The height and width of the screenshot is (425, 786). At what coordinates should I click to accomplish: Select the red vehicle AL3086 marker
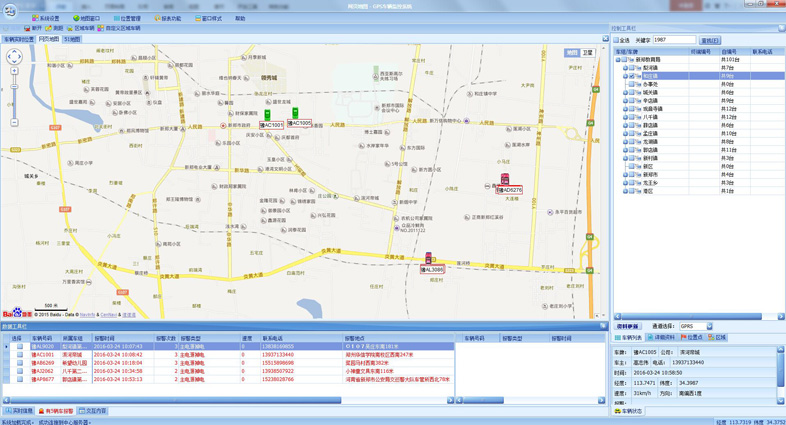click(x=429, y=260)
